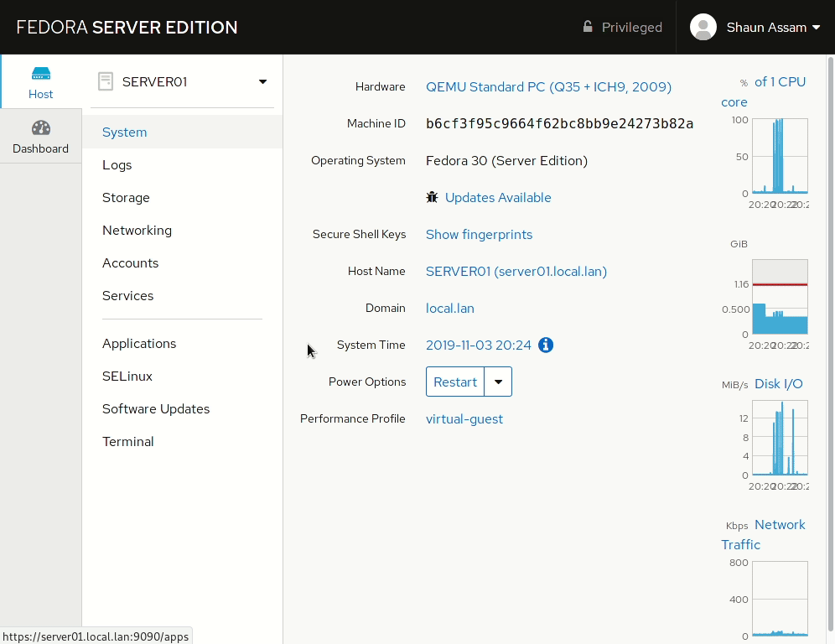Change system time 2019-11-03 20:24
Viewport: 835px width, 644px height.
478,345
